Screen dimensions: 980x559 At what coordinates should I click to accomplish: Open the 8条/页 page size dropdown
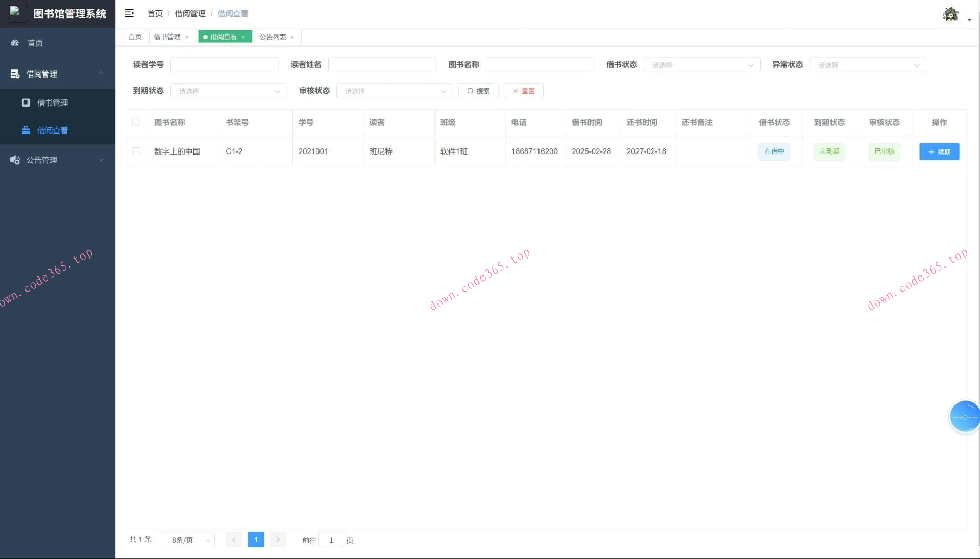click(x=187, y=540)
